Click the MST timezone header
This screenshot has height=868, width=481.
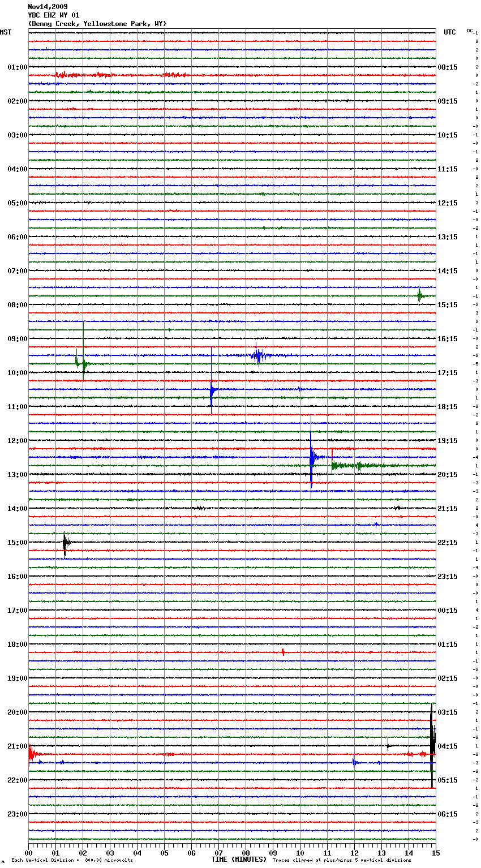6,32
